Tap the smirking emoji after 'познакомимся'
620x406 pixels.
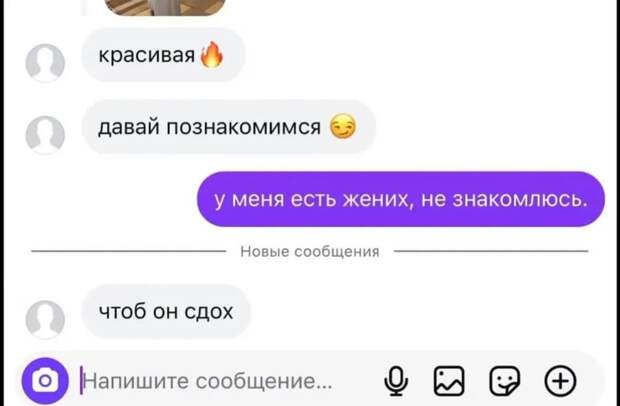pyautogui.click(x=343, y=127)
